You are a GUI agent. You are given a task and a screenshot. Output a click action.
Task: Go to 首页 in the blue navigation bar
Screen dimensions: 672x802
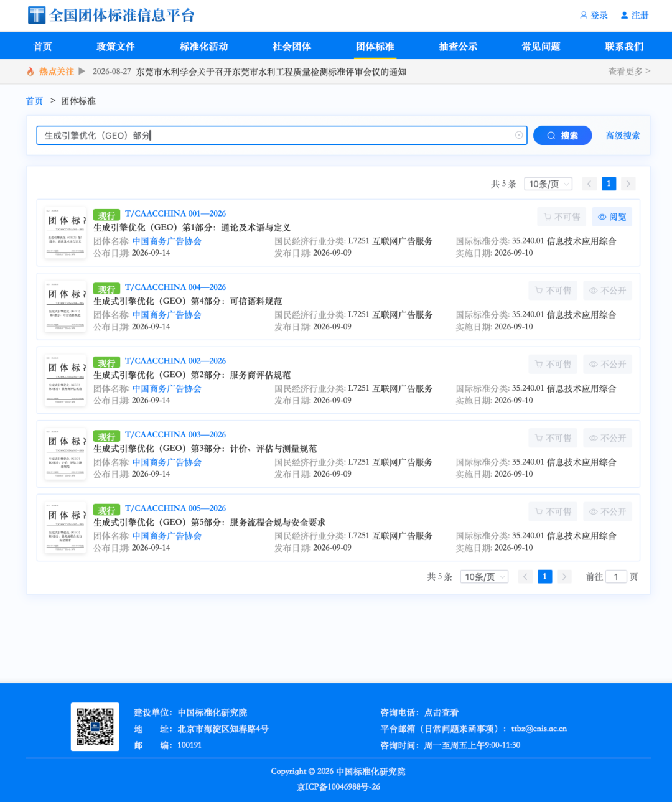click(43, 47)
